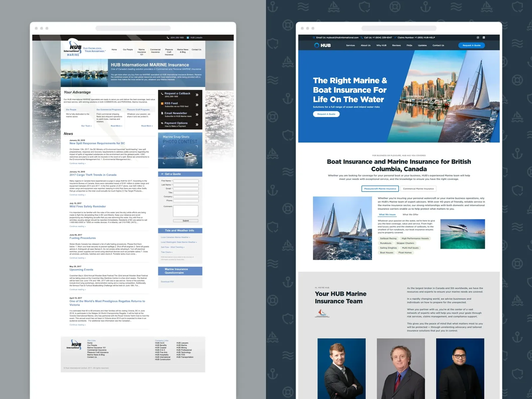This screenshot has width=532, height=399.
Task: Click the envelope icon beside Email Us
Action: click(x=314, y=38)
